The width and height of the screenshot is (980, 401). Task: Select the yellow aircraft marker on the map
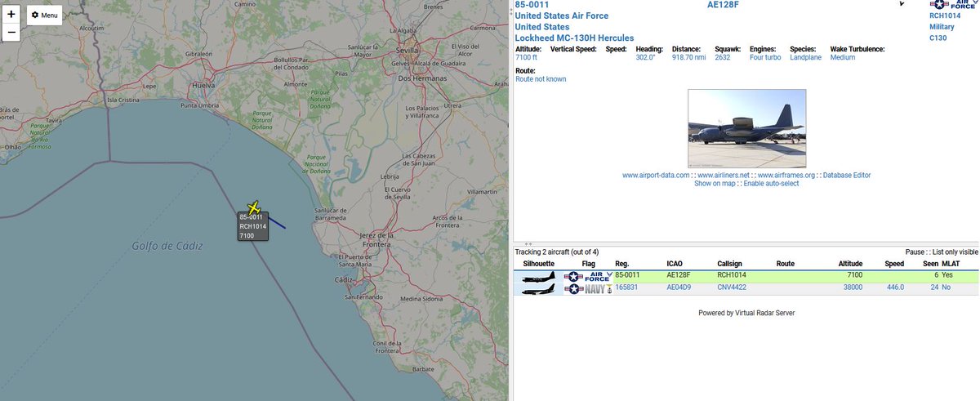[255, 208]
